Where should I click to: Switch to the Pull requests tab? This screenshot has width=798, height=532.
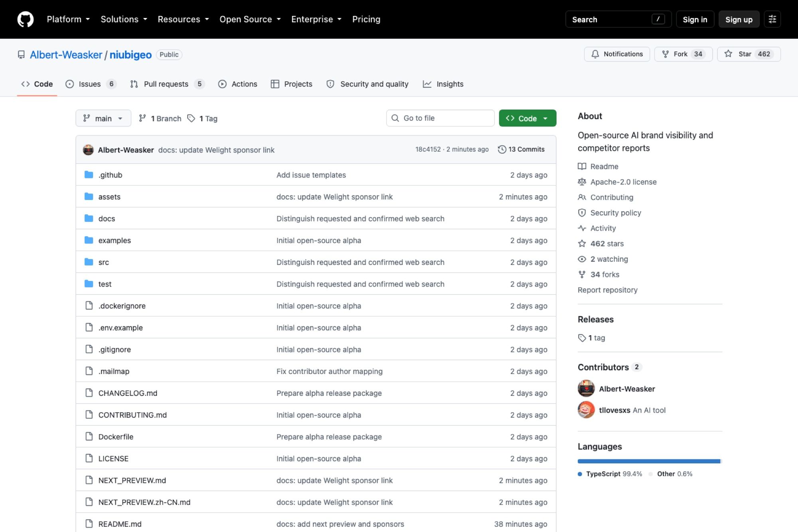click(167, 84)
